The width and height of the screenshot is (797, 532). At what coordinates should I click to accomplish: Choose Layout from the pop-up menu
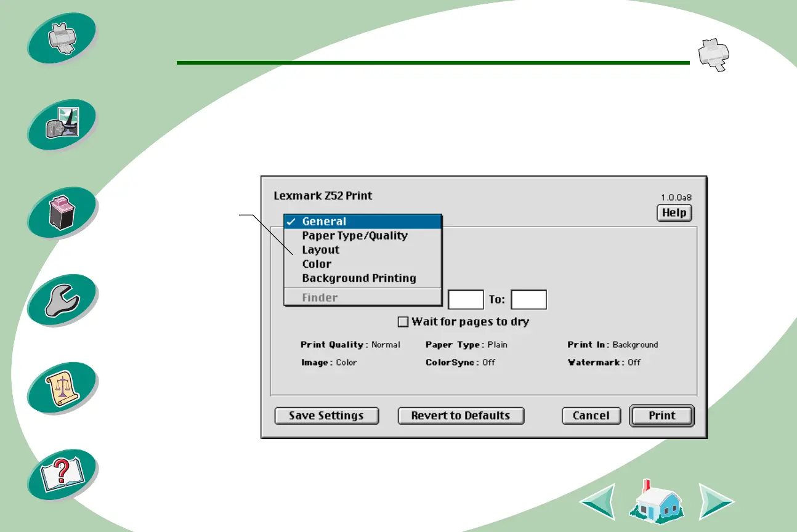[x=363, y=250]
